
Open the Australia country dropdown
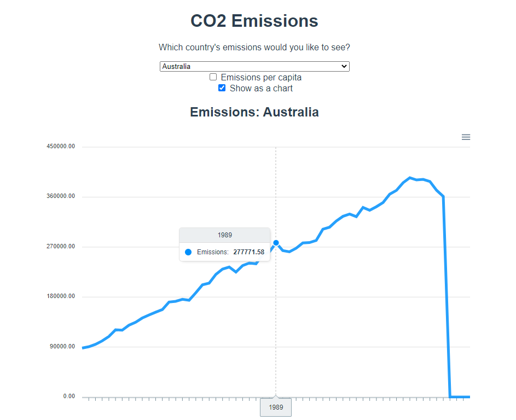pyautogui.click(x=254, y=66)
